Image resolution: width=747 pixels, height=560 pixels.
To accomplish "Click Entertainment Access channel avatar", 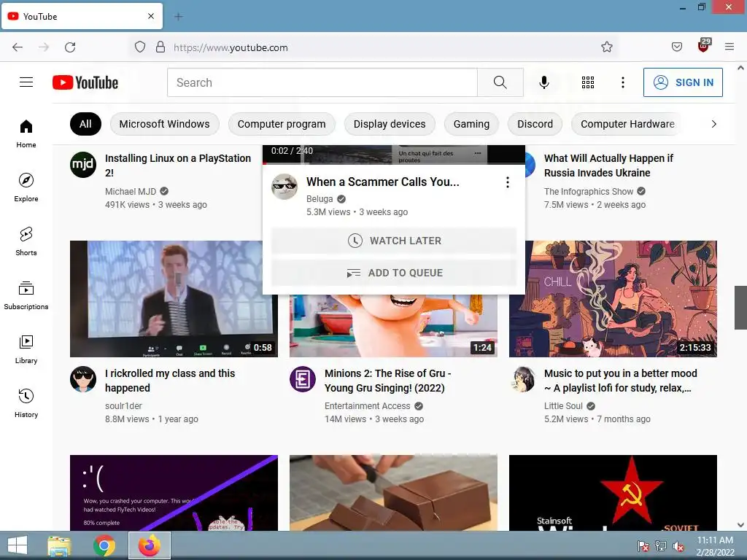I will point(303,379).
